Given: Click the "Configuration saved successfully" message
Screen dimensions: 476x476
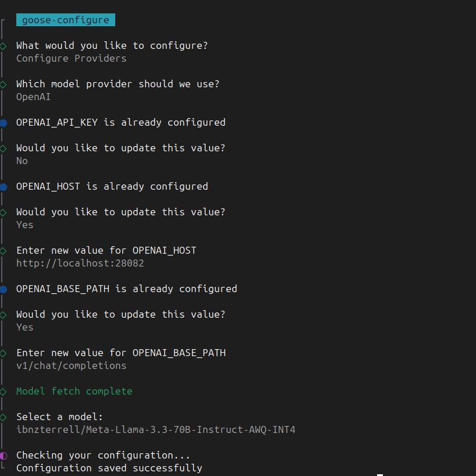Looking at the screenshot, I should 109,468.
